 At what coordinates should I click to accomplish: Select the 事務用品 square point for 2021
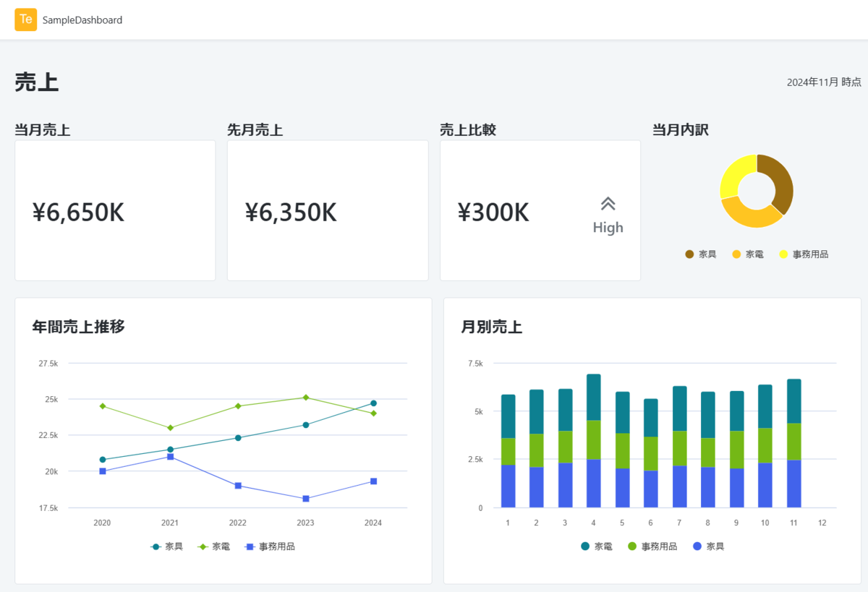pos(170,457)
